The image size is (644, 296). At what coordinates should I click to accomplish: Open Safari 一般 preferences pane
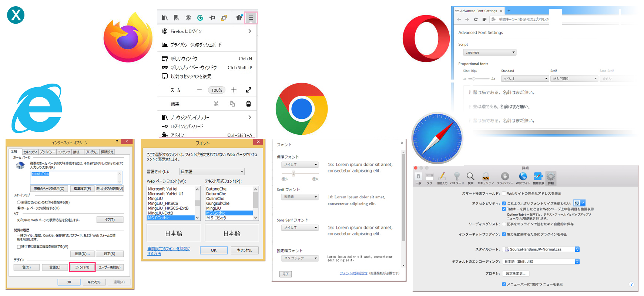(x=418, y=178)
